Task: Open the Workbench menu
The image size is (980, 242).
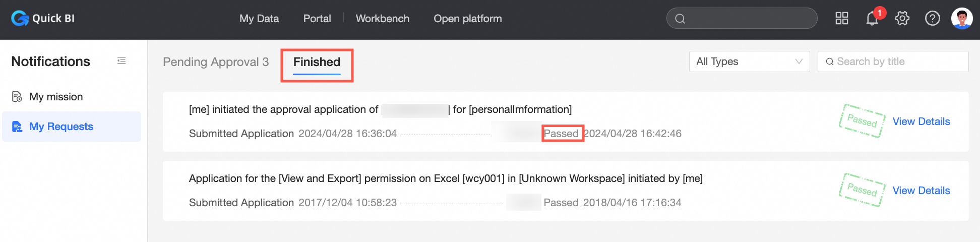Action: tap(382, 19)
